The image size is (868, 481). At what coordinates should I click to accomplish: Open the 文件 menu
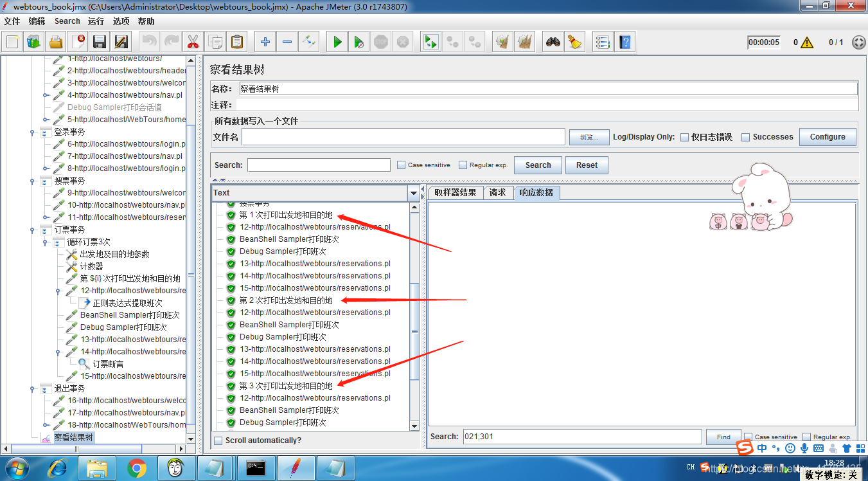tap(12, 21)
